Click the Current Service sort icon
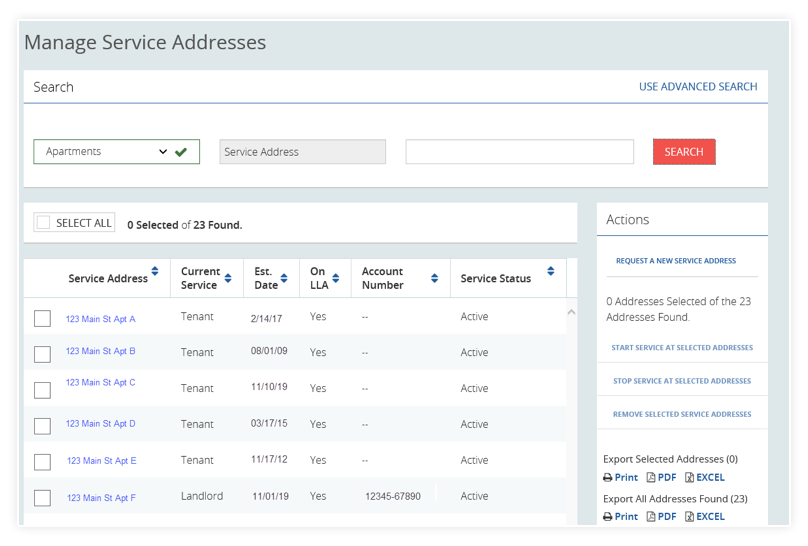Viewport: 808px width, 546px height. pyautogui.click(x=229, y=278)
